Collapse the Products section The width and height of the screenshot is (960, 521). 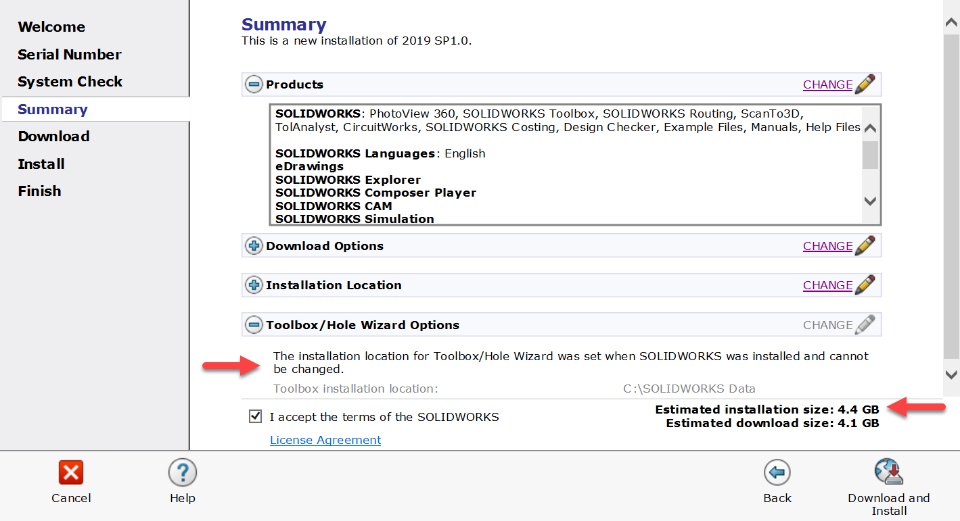click(253, 84)
